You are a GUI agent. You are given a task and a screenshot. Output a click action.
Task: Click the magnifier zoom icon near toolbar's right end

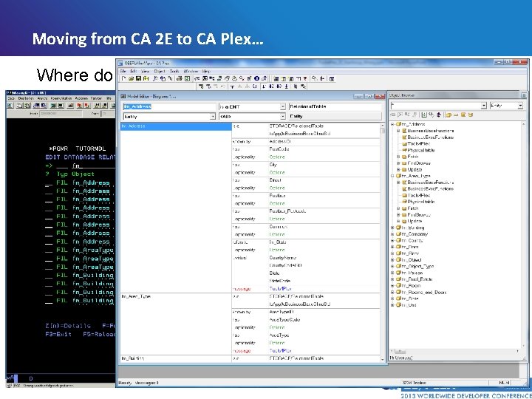[x=314, y=78]
